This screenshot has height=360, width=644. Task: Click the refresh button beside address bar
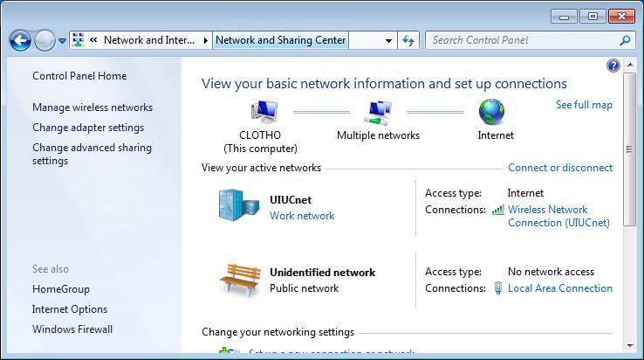(x=409, y=40)
